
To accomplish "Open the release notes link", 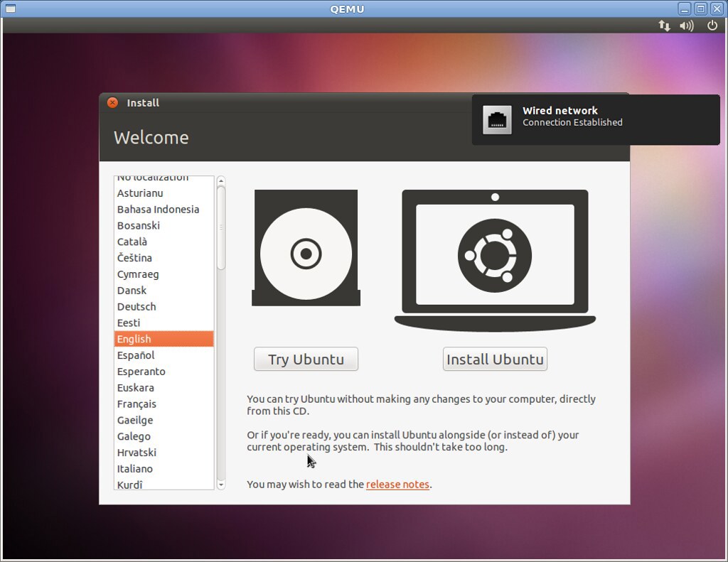I will (x=397, y=484).
